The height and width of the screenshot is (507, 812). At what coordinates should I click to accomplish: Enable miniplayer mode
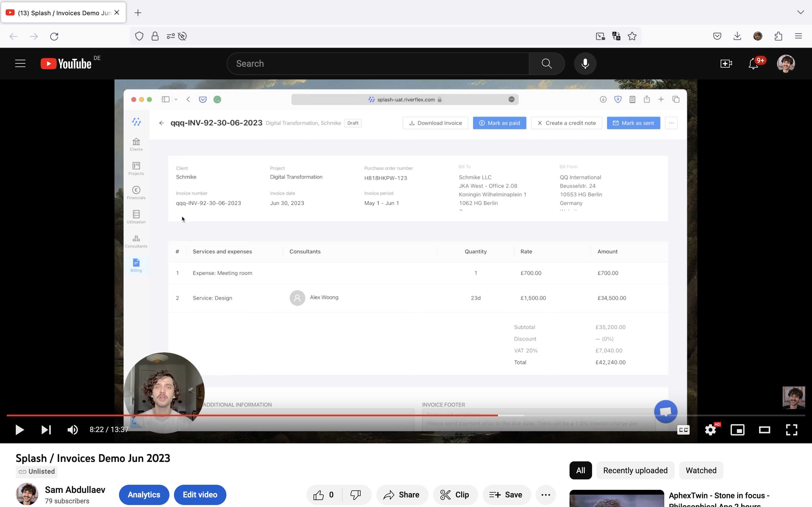pos(737,430)
